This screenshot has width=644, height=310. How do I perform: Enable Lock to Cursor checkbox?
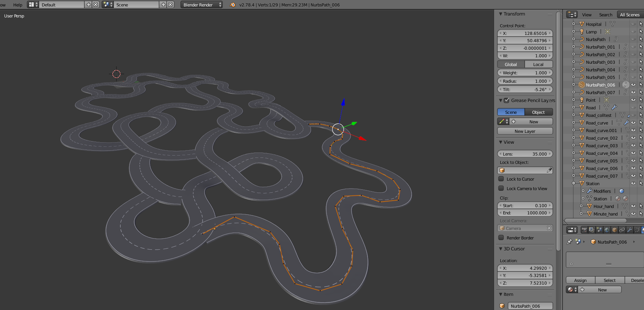point(501,179)
